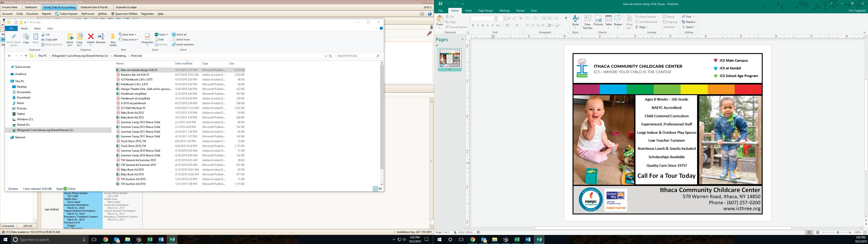Screen dimensions: 868x244
Task: Click the Rename icon in Organize group
Action: point(101,36)
